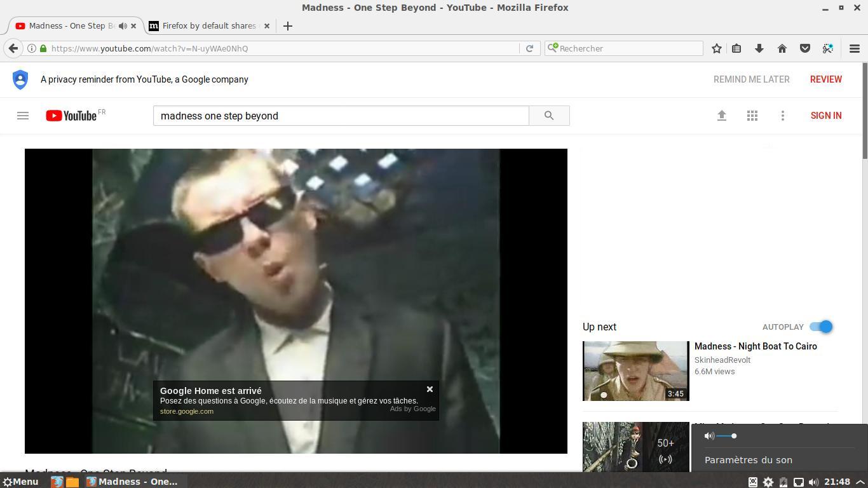
Task: Open the file manager folder icon in taskbar
Action: (72, 482)
